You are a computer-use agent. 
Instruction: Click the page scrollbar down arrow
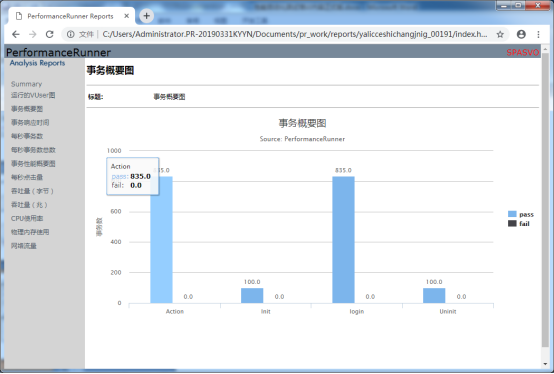[x=545, y=364]
